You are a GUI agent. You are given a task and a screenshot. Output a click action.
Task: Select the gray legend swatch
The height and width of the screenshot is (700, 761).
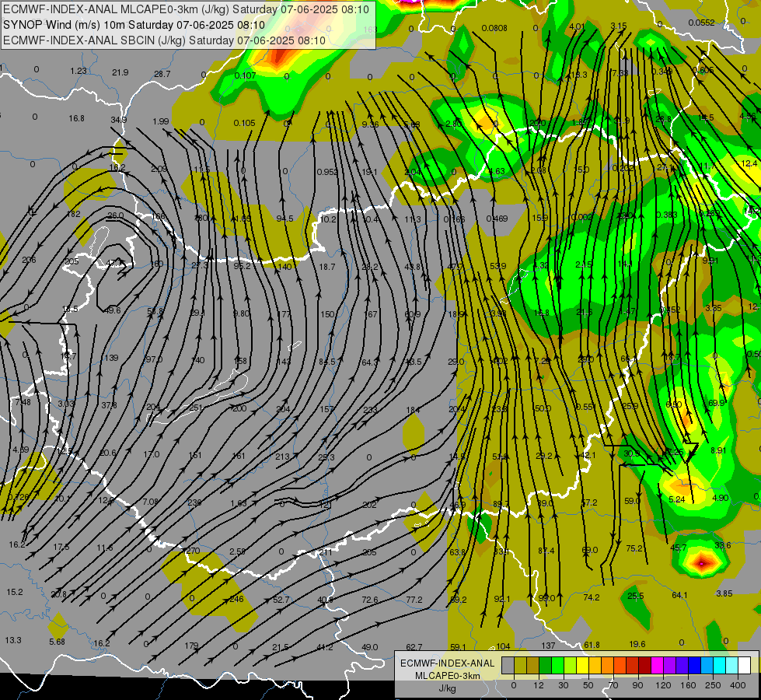[508, 665]
